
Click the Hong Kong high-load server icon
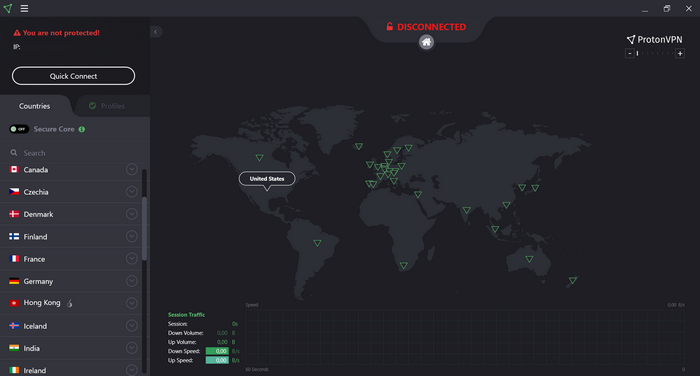(x=70, y=303)
